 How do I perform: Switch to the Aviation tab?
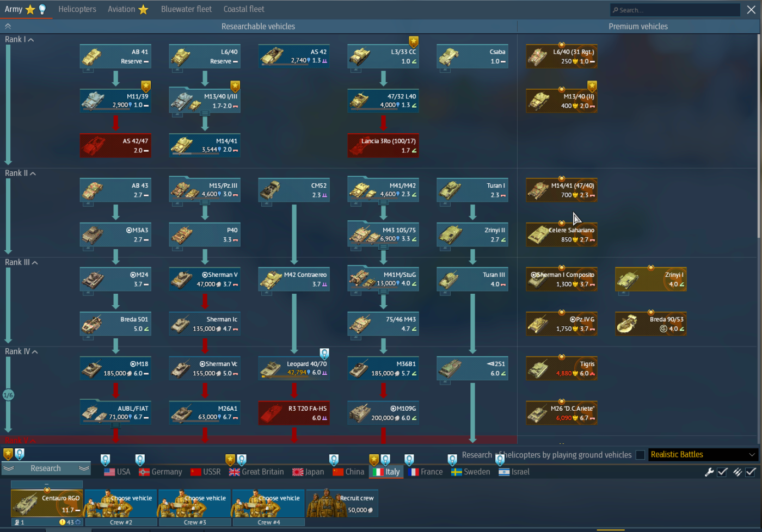[121, 9]
